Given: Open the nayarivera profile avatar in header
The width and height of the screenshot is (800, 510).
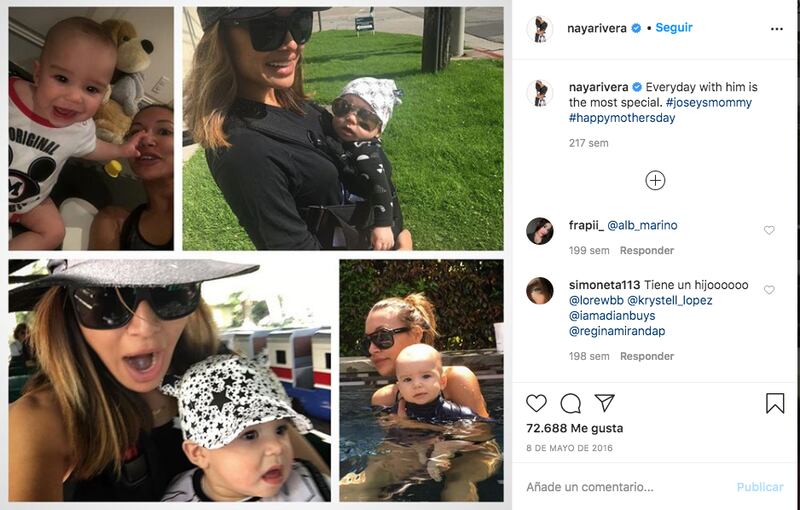Looking at the screenshot, I should (540, 29).
